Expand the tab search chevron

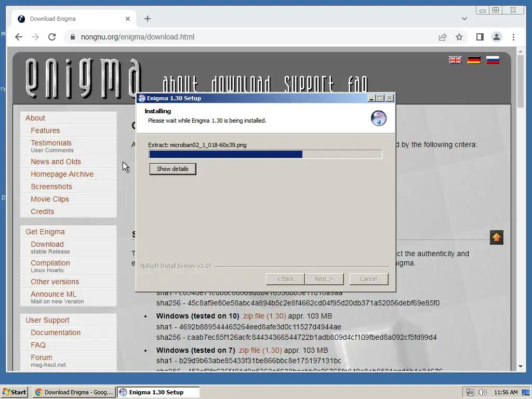coord(464,19)
